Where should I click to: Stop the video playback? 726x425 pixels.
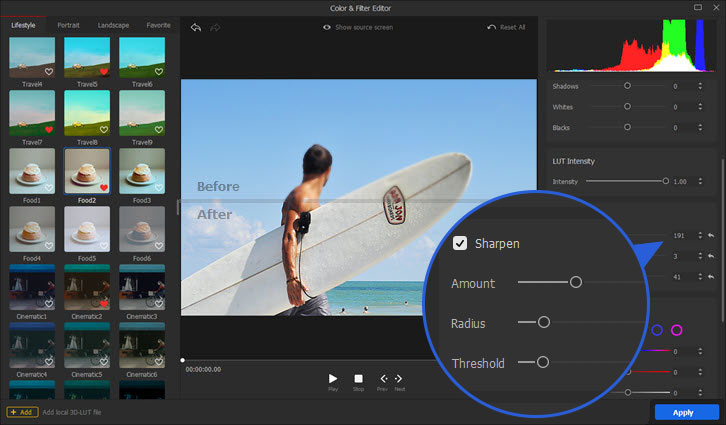point(358,379)
